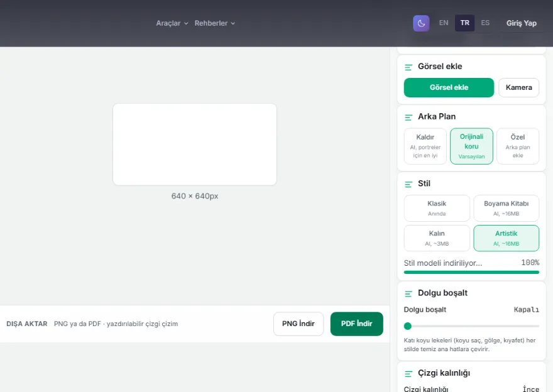This screenshot has height=392, width=553.
Task: Click the white canvas preview area
Action: [195, 144]
